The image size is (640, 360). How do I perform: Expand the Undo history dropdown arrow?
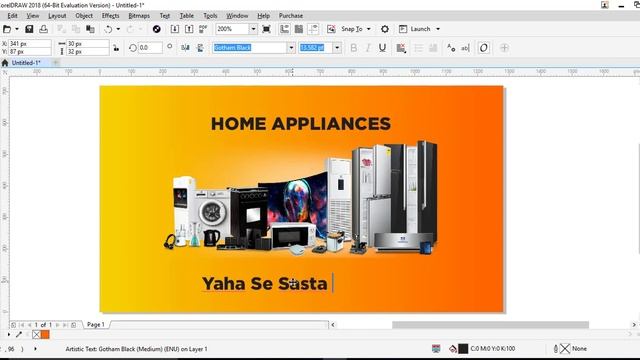118,29
